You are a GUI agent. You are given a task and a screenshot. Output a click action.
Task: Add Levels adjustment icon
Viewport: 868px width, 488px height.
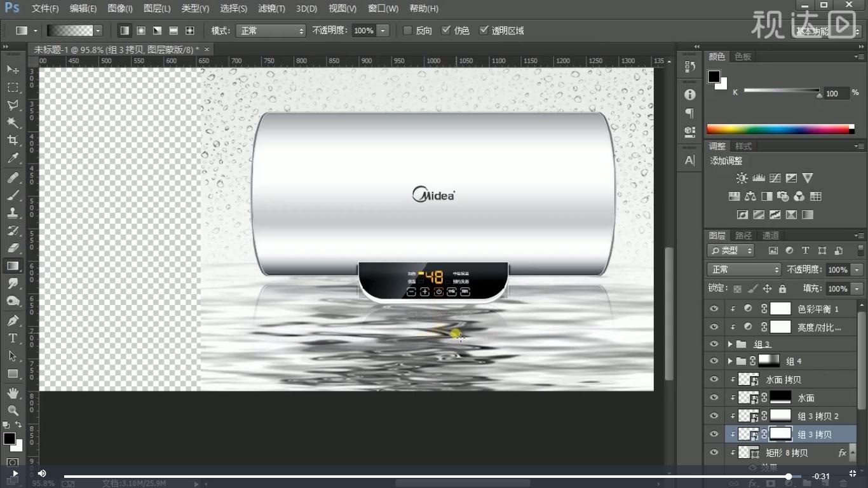tap(758, 178)
